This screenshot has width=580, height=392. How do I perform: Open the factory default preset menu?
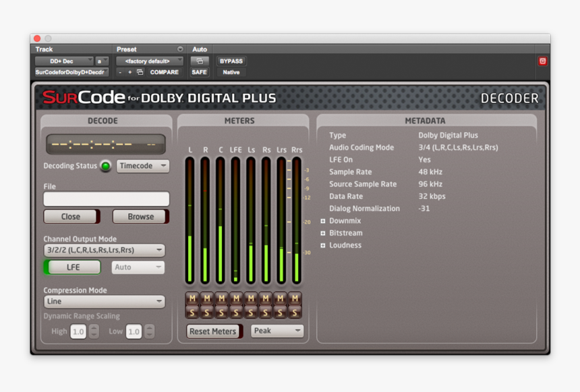click(150, 61)
